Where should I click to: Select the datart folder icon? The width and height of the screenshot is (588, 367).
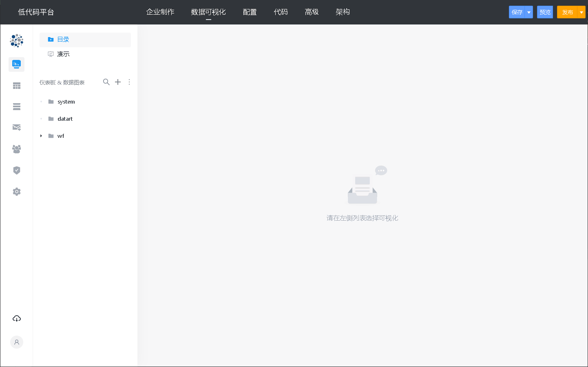[51, 119]
